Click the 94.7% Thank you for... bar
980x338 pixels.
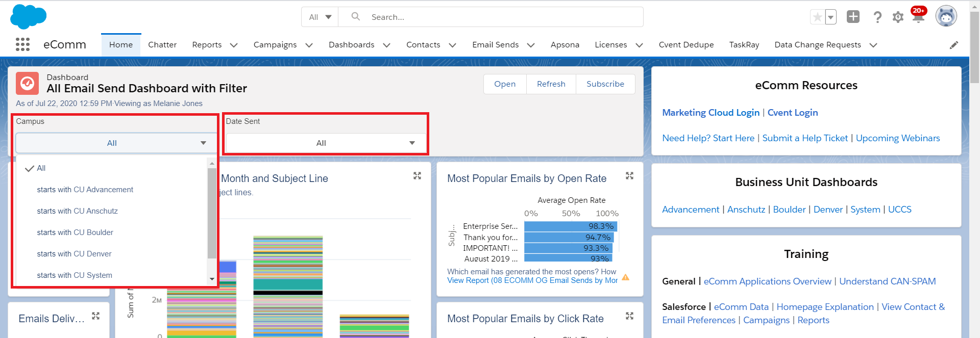[x=569, y=238]
